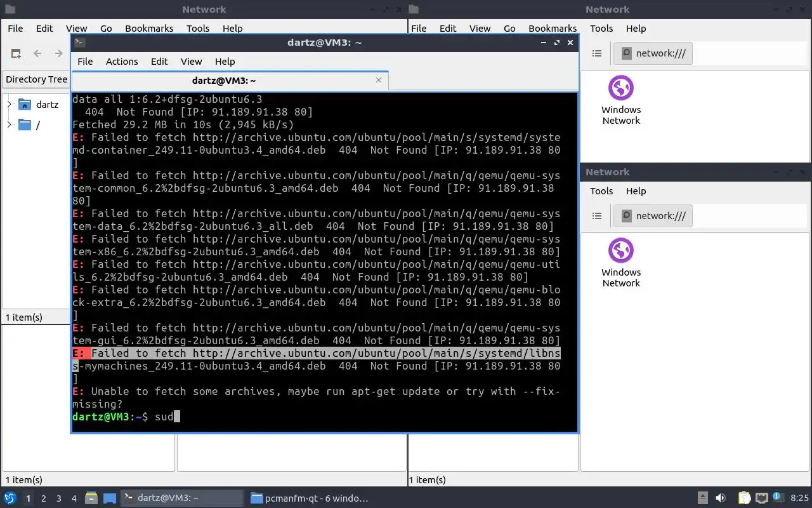Select root / folder in Directory Tree
The image size is (812, 508).
[x=29, y=125]
